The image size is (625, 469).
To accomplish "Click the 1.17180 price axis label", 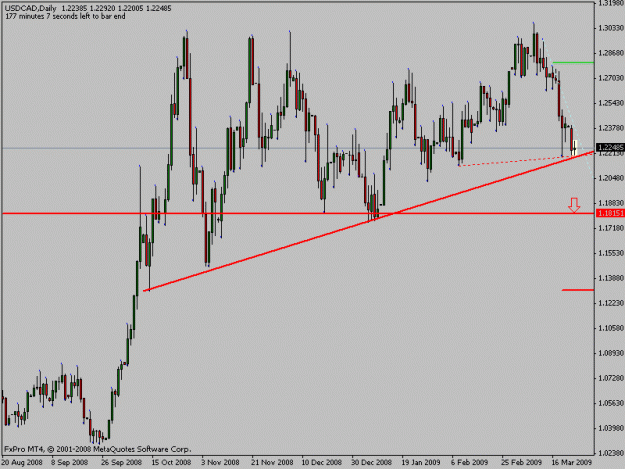I will click(611, 228).
